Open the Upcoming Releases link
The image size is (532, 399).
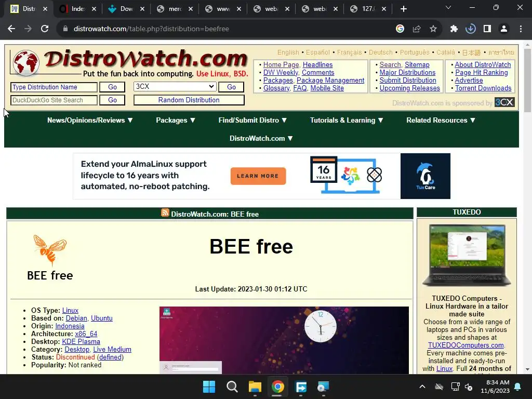point(409,88)
